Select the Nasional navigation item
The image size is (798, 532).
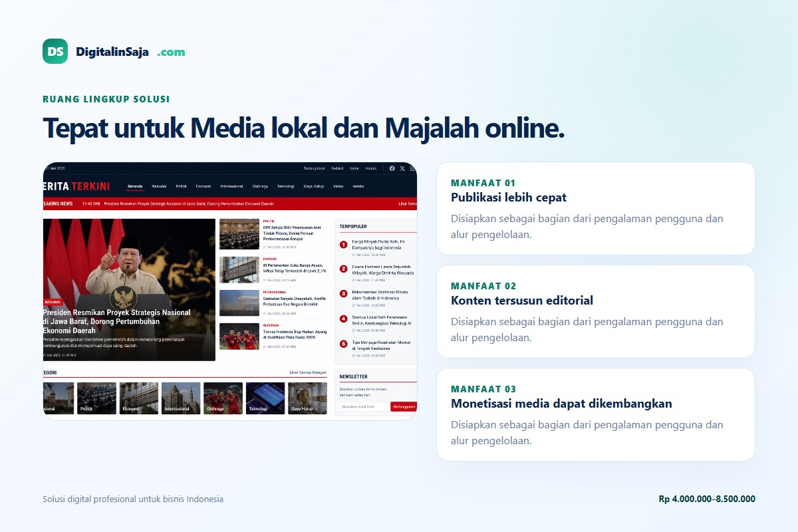click(159, 186)
